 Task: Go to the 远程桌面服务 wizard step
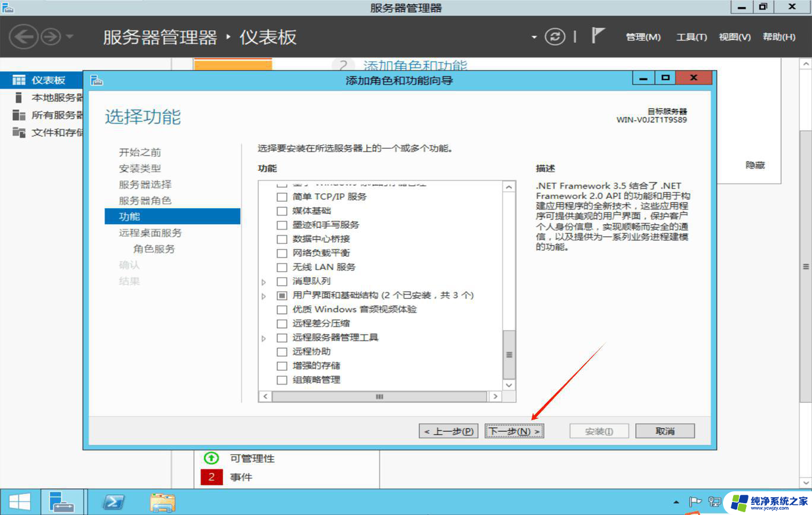coord(150,233)
